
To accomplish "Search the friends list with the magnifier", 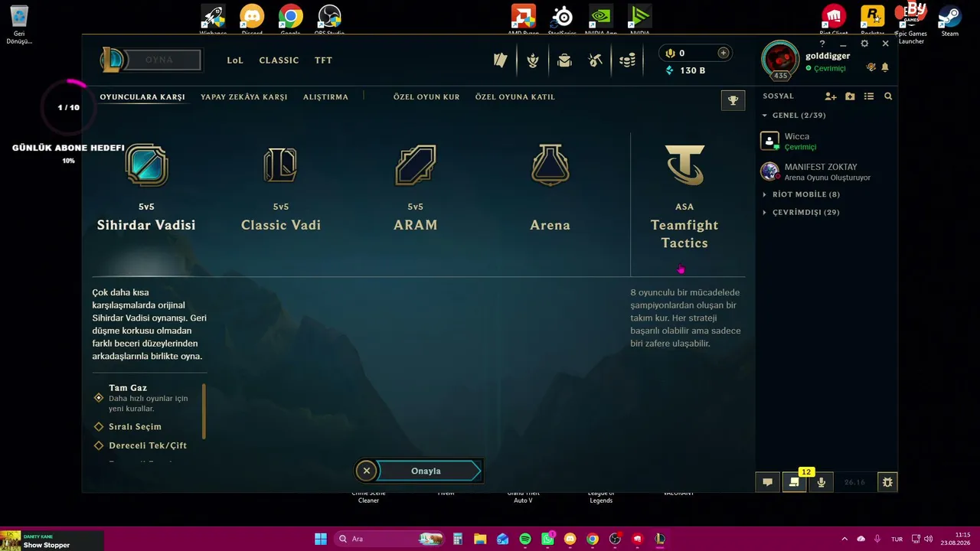I will click(888, 96).
